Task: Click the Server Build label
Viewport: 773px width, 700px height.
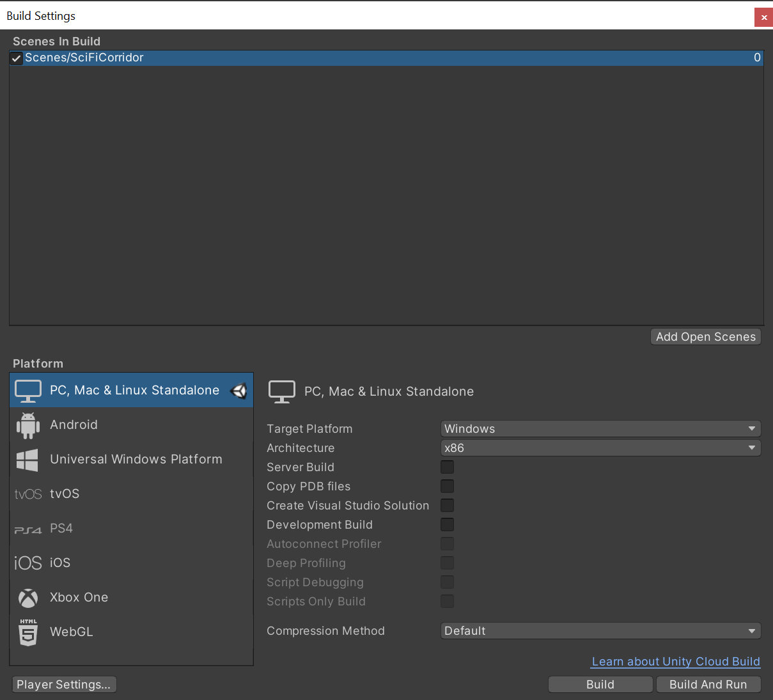Action: click(301, 467)
